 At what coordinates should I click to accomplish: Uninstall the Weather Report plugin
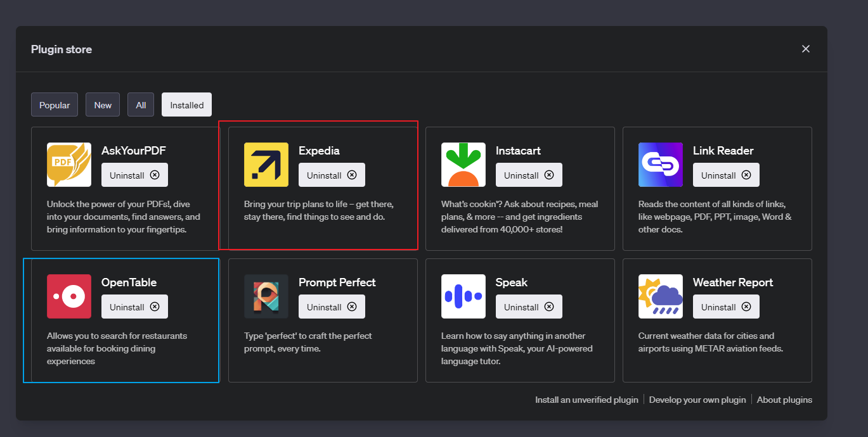tap(726, 307)
